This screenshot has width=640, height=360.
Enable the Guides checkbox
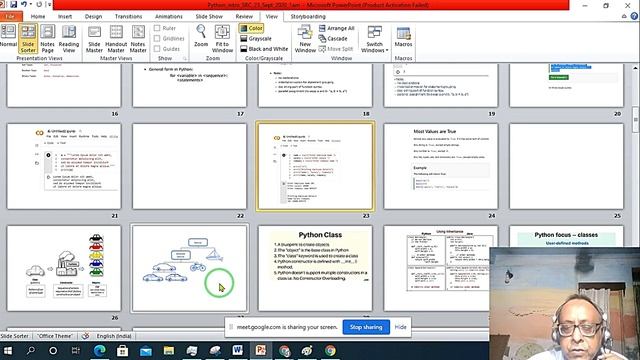point(157,49)
